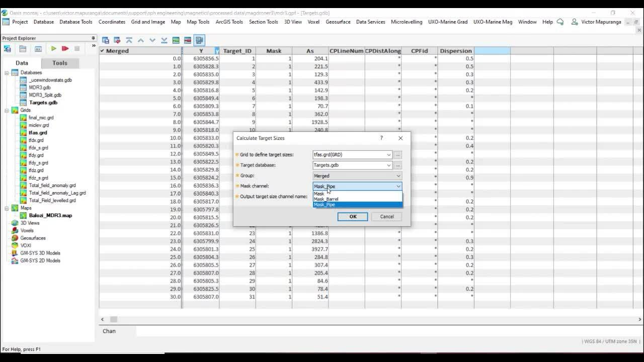Collapse the Databases tree node
The width and height of the screenshot is (644, 362).
7,72
